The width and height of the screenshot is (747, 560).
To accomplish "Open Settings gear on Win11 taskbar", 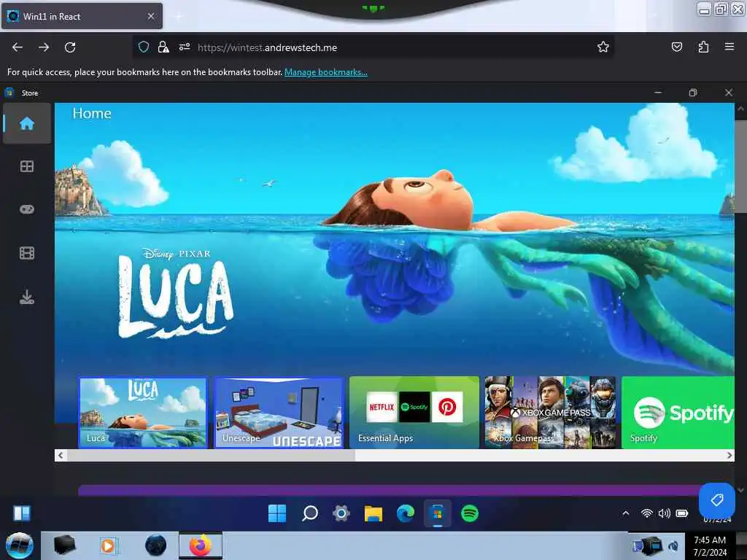I will [x=341, y=513].
